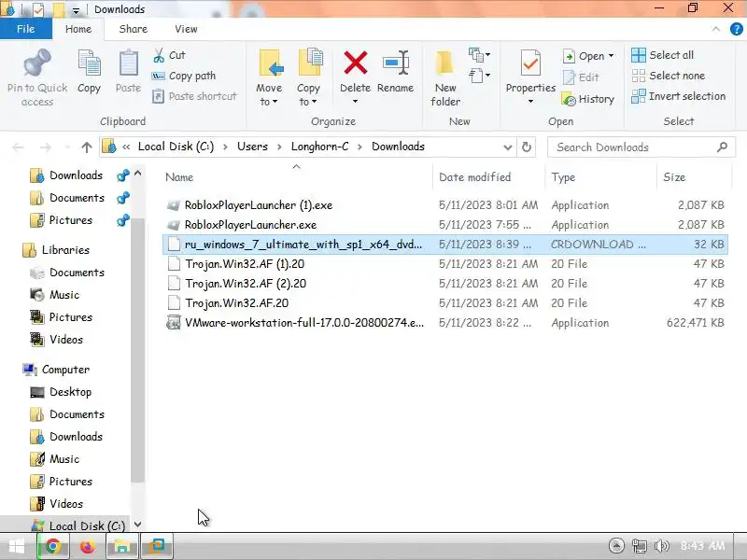Click the Pin to Quick access icon
This screenshot has width=747, height=560.
pos(37,63)
